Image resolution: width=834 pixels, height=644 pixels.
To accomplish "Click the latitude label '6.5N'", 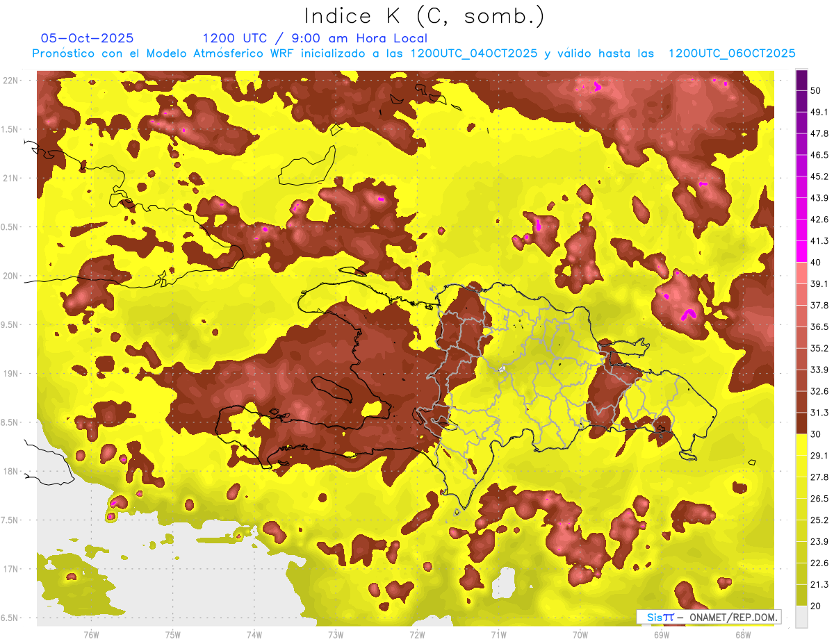I will point(10,618).
